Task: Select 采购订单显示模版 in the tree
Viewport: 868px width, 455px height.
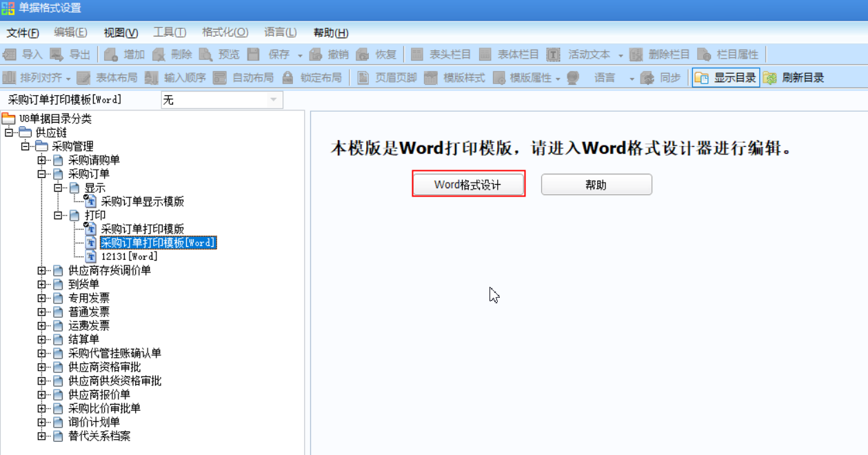Action: pyautogui.click(x=142, y=201)
